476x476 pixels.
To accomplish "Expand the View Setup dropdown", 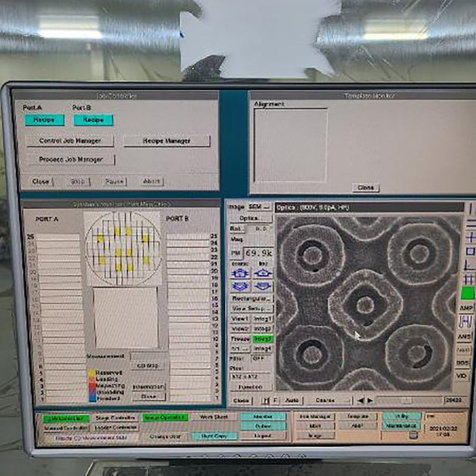I will [252, 308].
